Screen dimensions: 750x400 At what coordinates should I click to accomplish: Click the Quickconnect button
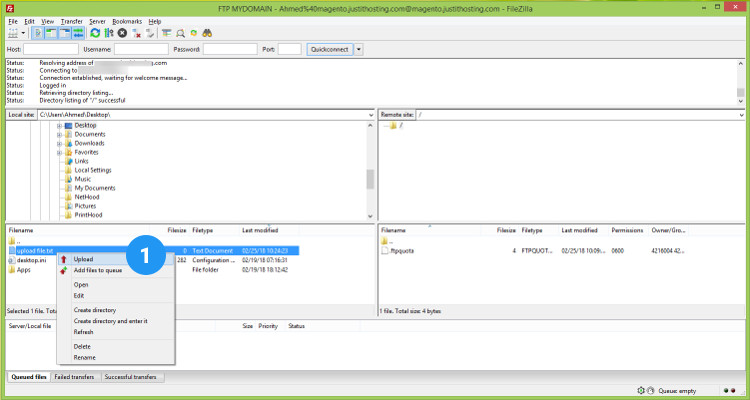(330, 49)
